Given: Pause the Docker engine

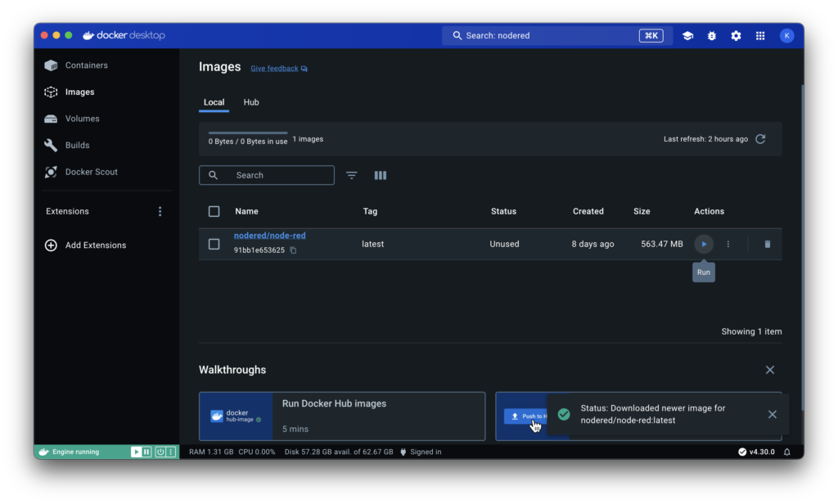Looking at the screenshot, I should tap(146, 452).
